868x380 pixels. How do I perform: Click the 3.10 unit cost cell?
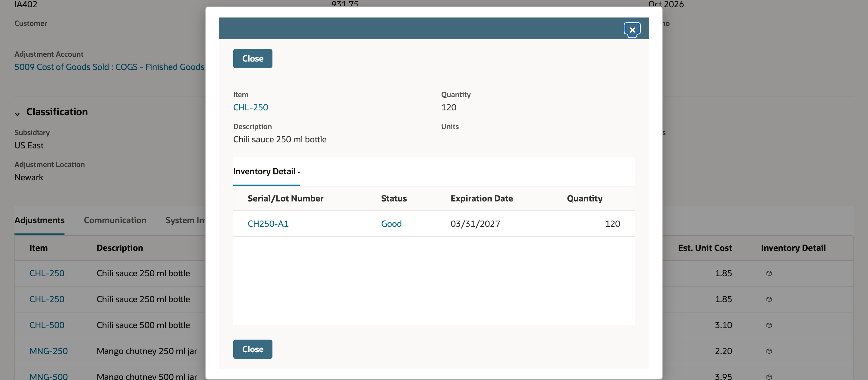[723, 325]
